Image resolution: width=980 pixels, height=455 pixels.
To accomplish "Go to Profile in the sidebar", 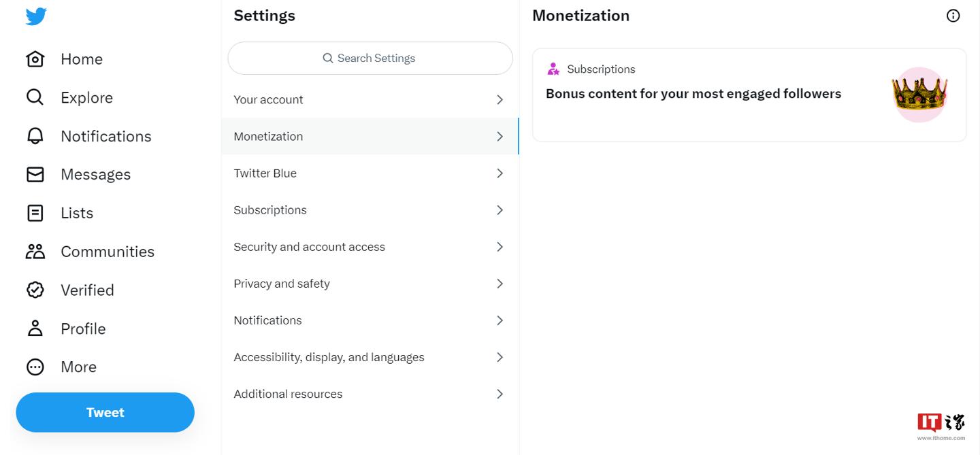I will (x=82, y=329).
